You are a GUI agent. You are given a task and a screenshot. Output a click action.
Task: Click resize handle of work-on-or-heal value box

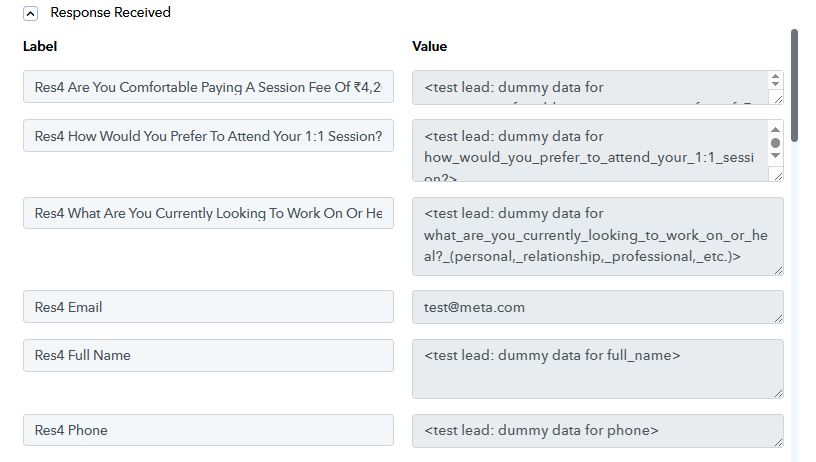tap(777, 268)
